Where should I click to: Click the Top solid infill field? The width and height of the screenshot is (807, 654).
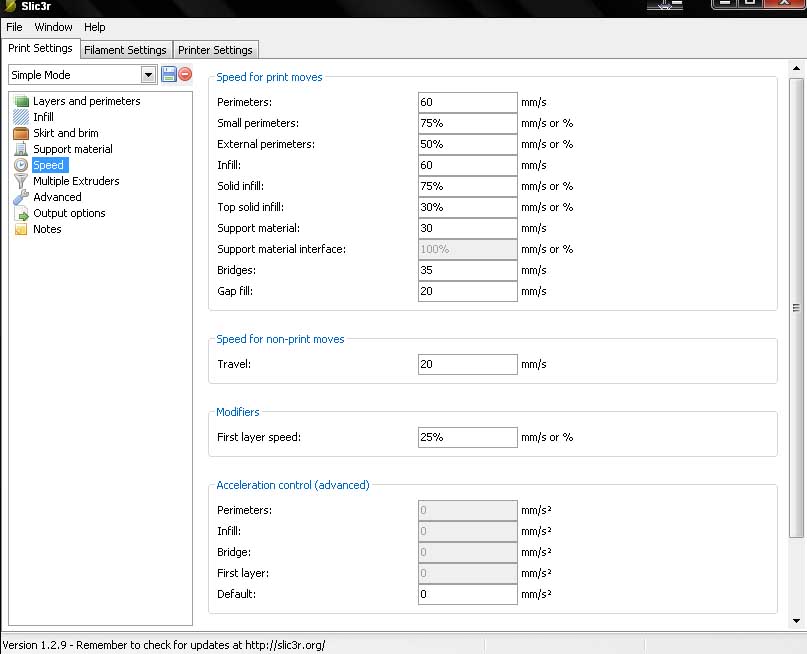tap(467, 207)
